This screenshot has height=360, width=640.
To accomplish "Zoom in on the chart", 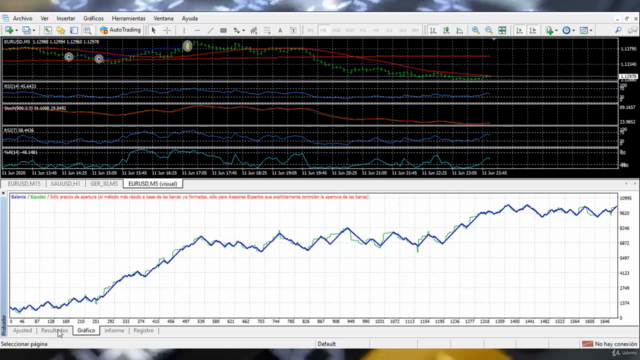I will [476, 30].
